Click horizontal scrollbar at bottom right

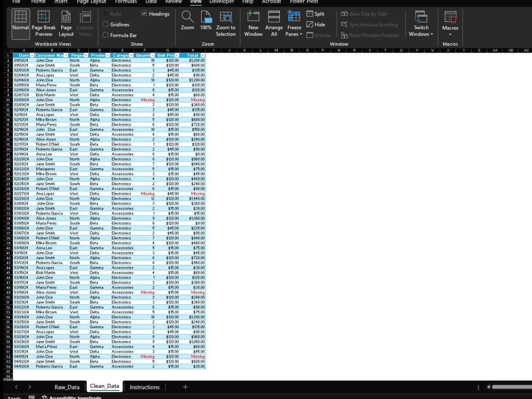(x=512, y=387)
